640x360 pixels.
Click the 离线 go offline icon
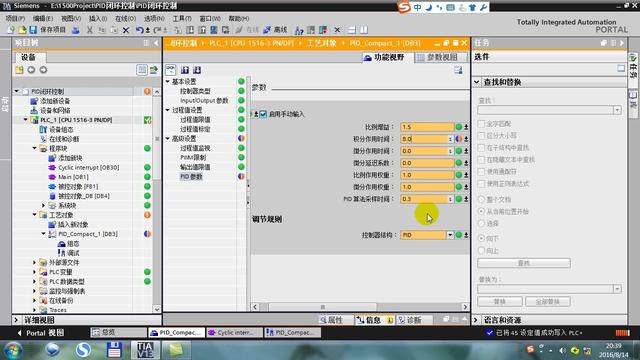[x=267, y=30]
